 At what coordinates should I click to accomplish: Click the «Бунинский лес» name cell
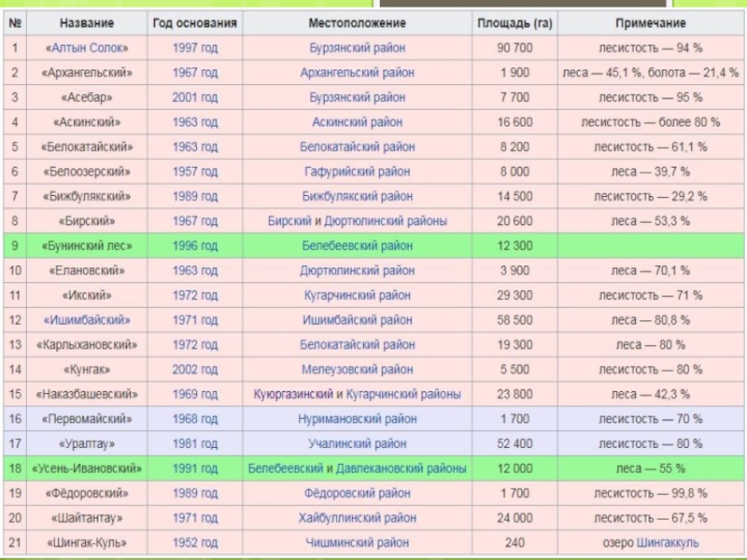(87, 246)
